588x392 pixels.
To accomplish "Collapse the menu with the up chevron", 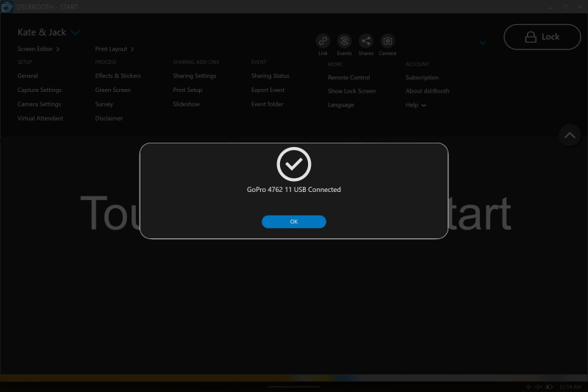I will click(x=570, y=135).
